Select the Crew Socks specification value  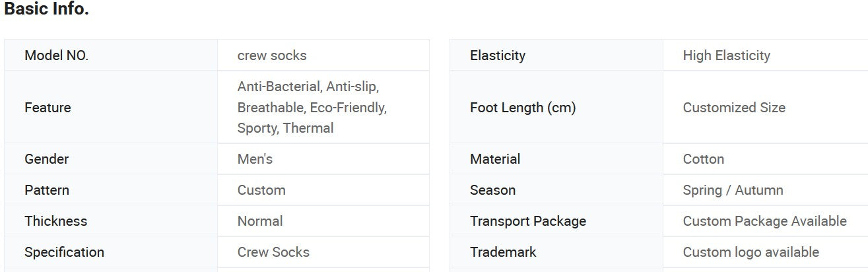tap(273, 252)
